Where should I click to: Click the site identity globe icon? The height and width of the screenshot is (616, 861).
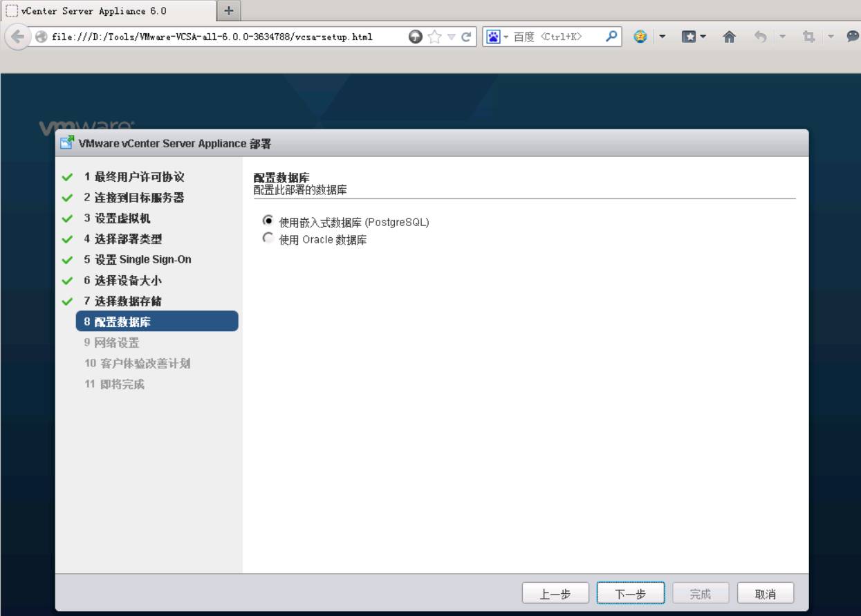click(x=43, y=37)
